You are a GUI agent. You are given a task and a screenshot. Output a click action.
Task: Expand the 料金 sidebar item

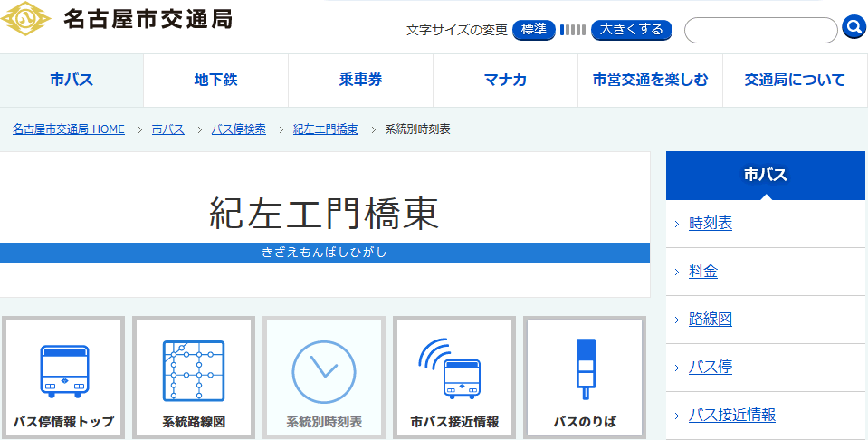pyautogui.click(x=703, y=272)
